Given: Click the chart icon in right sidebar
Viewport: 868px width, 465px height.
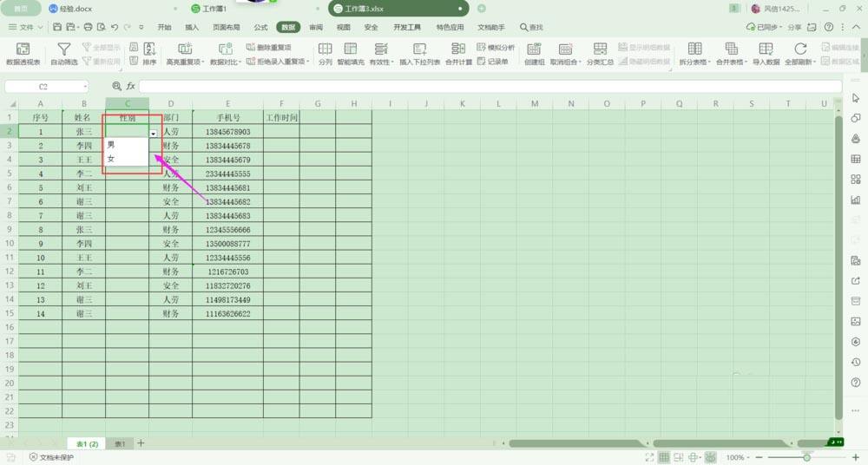Looking at the screenshot, I should tap(855, 200).
